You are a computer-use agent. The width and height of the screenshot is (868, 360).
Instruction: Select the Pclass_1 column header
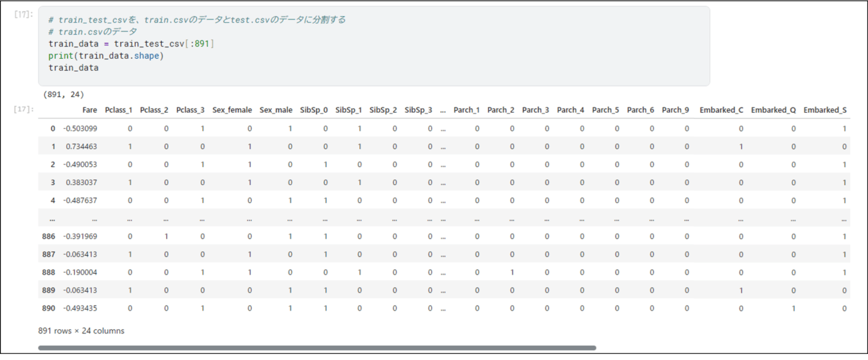[x=118, y=110]
